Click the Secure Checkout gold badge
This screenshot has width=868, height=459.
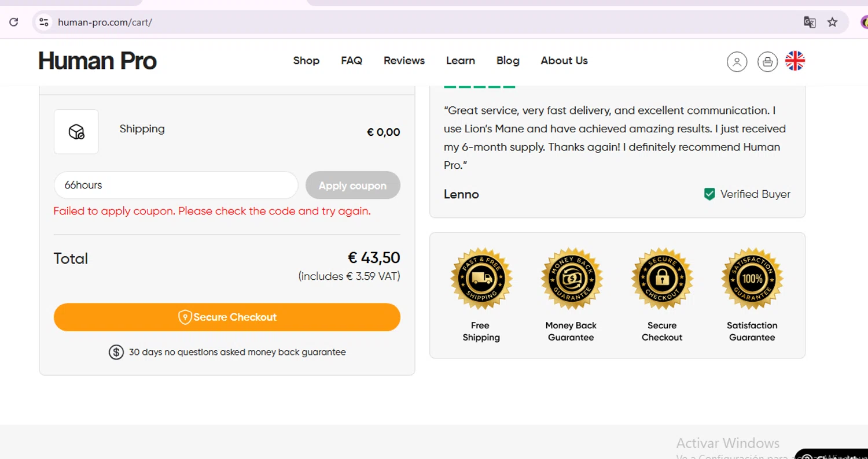(x=662, y=279)
